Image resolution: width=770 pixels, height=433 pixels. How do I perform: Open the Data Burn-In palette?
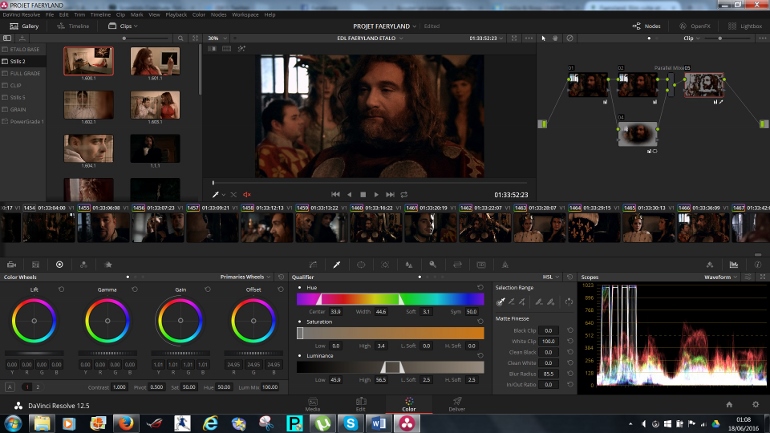(x=505, y=265)
